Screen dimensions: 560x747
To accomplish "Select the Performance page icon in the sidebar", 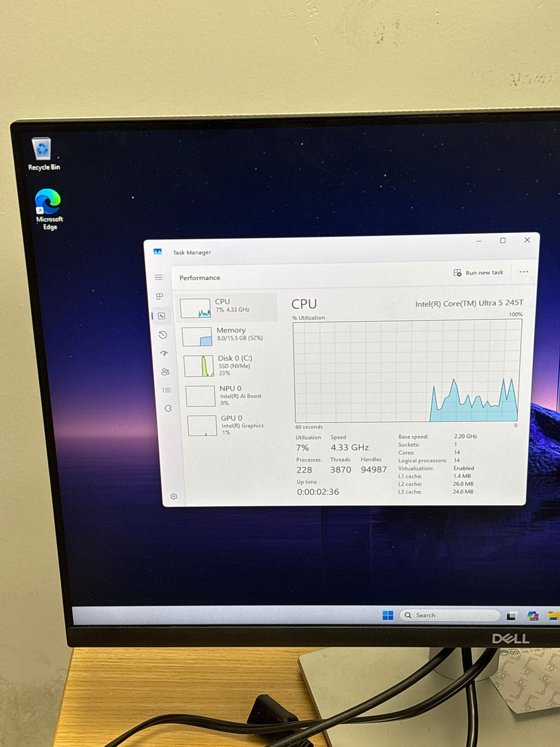I will coord(161,316).
